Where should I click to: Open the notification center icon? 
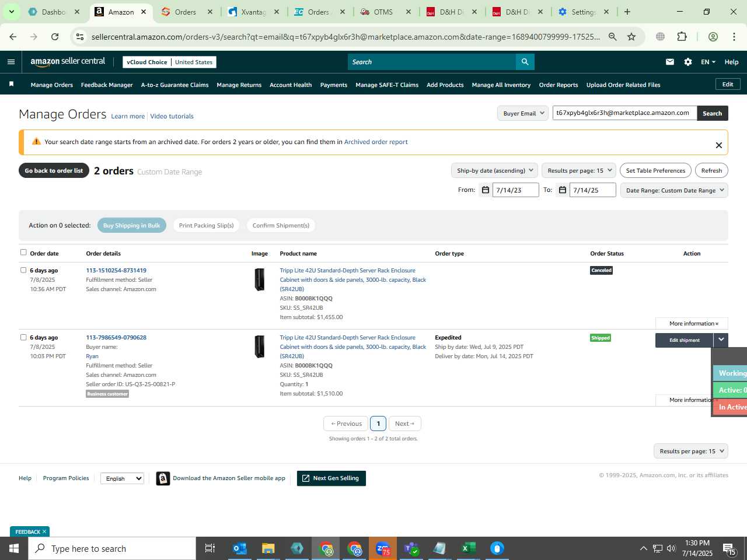(x=730, y=548)
